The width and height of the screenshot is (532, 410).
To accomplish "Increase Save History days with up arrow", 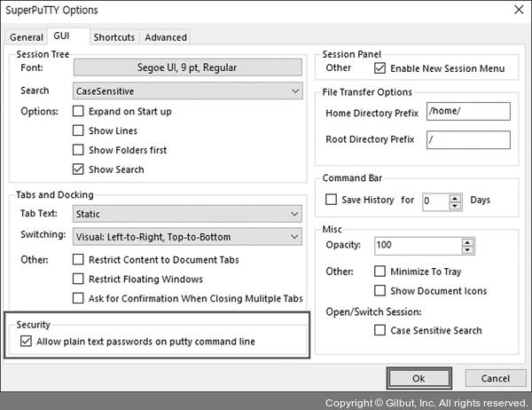I will pyautogui.click(x=455, y=196).
